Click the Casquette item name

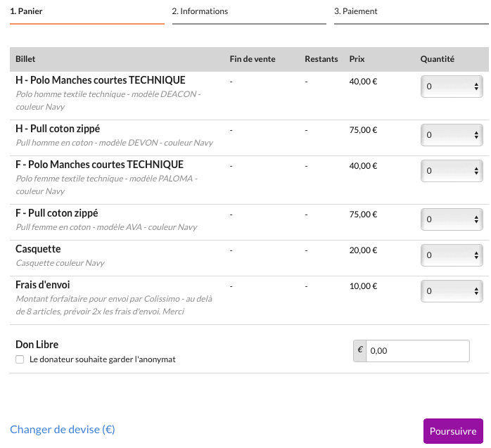click(x=38, y=249)
